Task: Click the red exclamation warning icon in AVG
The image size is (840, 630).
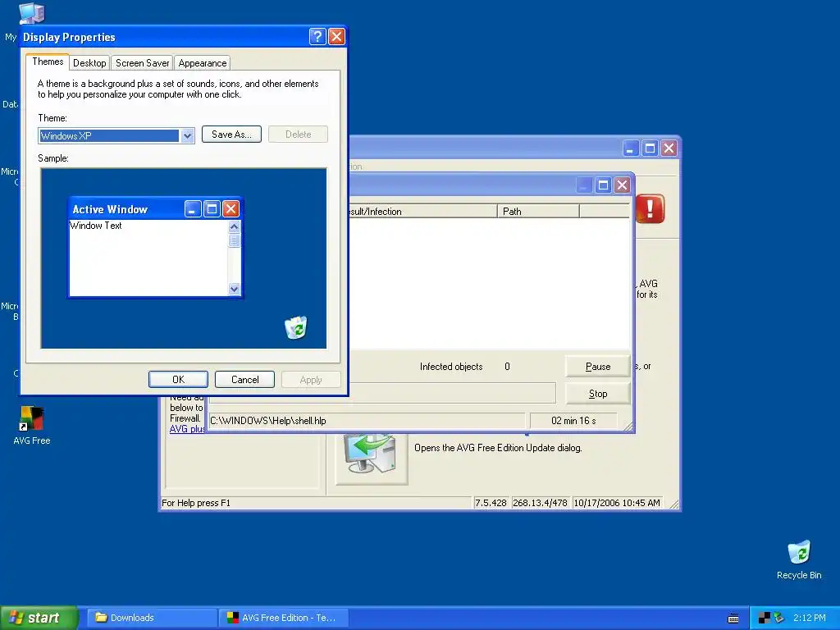Action: 650,208
